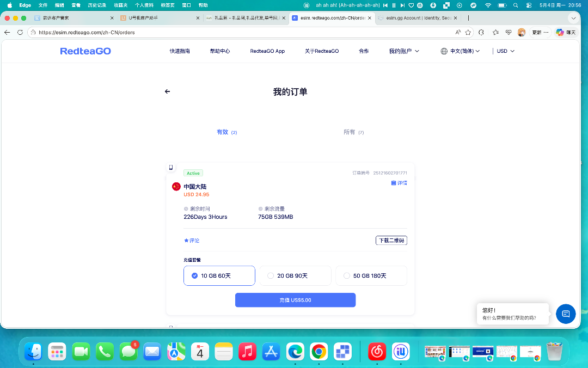Switch to the 有效 (2) orders tab

pyautogui.click(x=227, y=132)
